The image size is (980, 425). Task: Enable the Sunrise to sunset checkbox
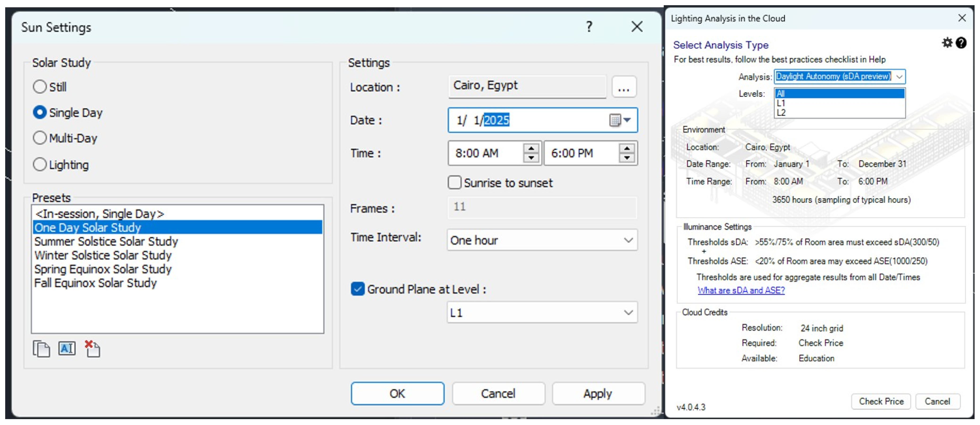(454, 183)
